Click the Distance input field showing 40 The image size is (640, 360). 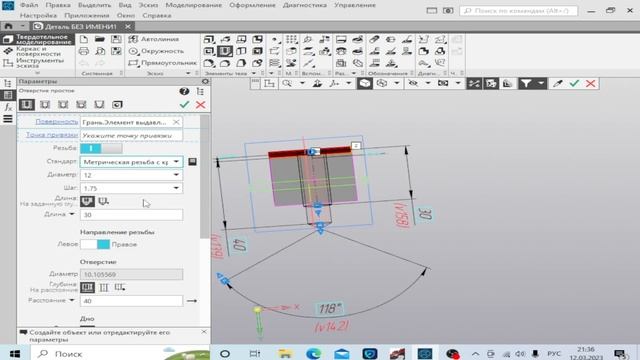(x=131, y=301)
